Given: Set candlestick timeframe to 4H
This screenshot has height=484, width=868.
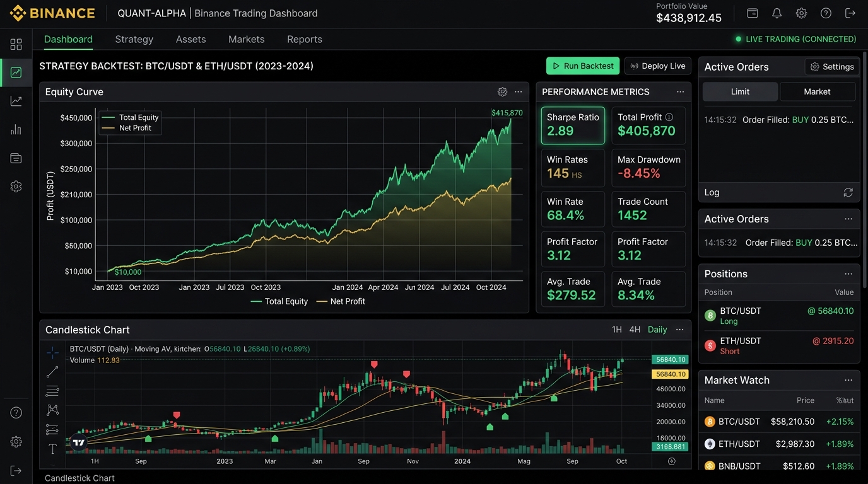Looking at the screenshot, I should [635, 330].
